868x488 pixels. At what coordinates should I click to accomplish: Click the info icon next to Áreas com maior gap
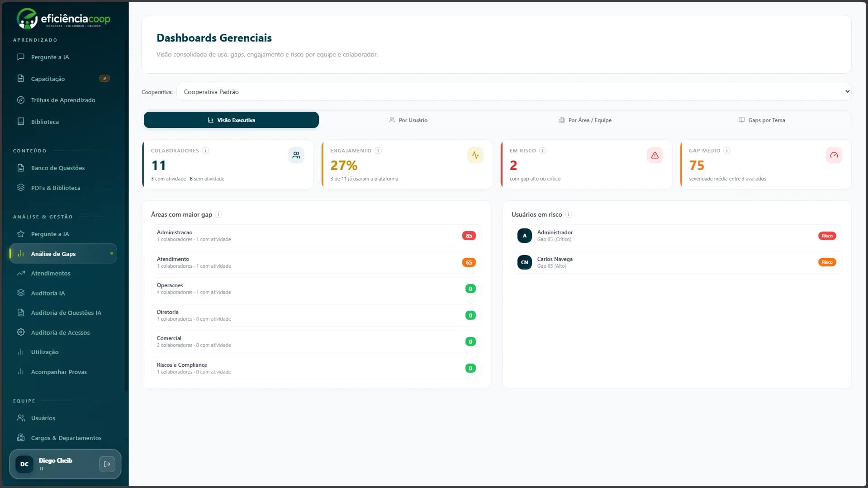point(218,214)
